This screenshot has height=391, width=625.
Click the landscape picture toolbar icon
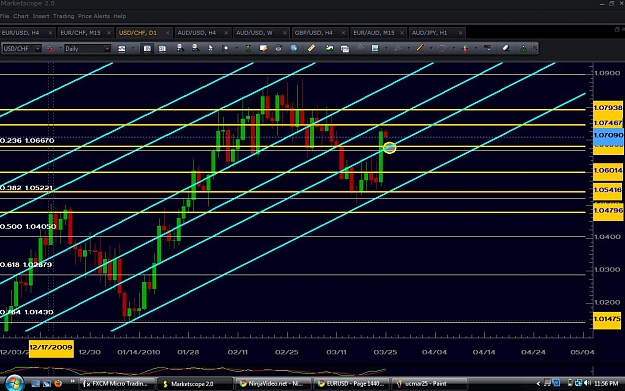point(329,48)
